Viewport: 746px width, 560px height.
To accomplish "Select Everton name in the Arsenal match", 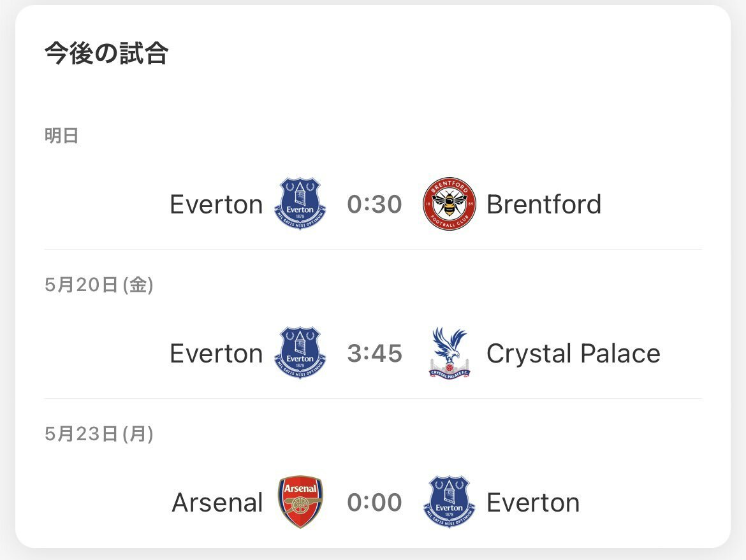I will [533, 503].
